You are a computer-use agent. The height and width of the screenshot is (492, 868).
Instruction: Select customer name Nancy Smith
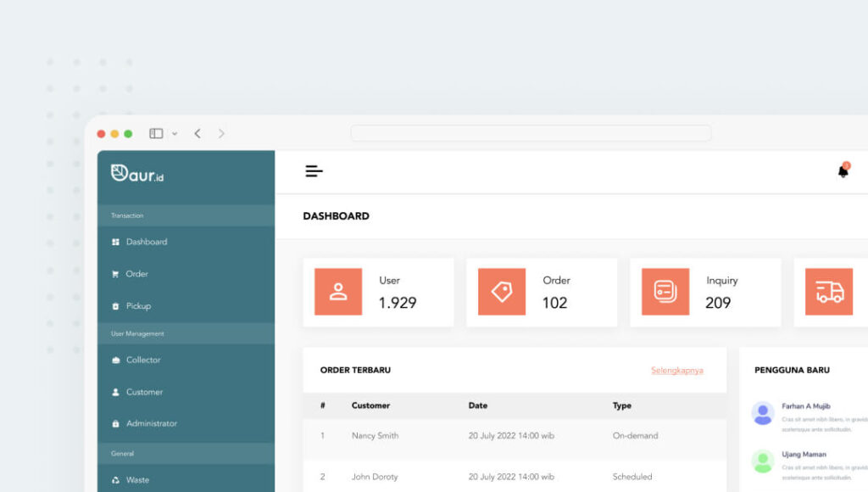(x=375, y=436)
